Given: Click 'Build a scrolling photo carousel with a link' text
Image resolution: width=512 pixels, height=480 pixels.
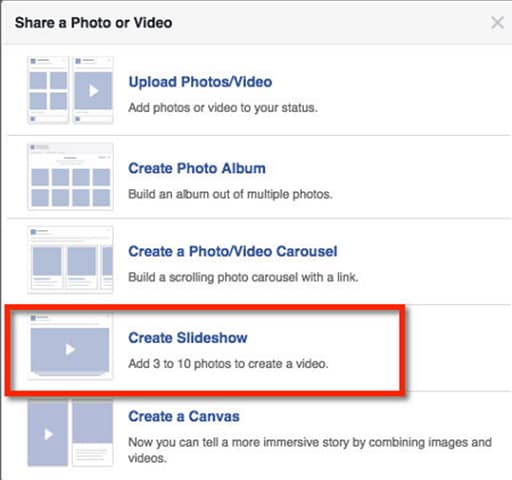Looking at the screenshot, I should click(243, 277).
